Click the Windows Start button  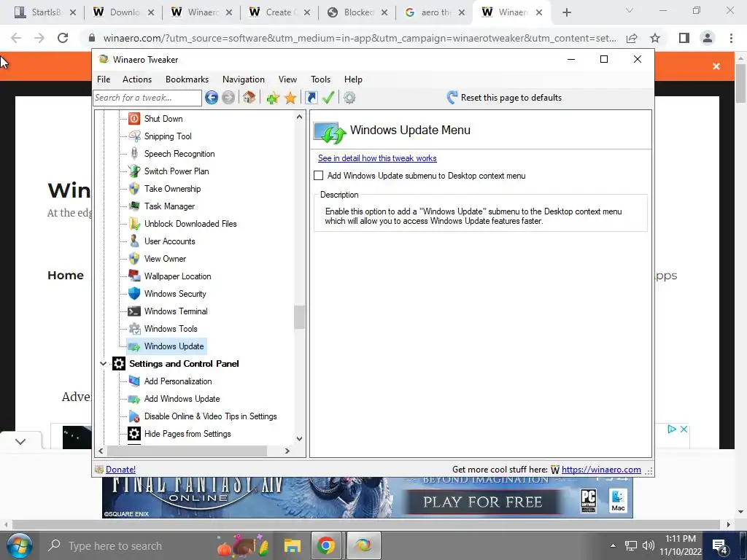pos(19,545)
